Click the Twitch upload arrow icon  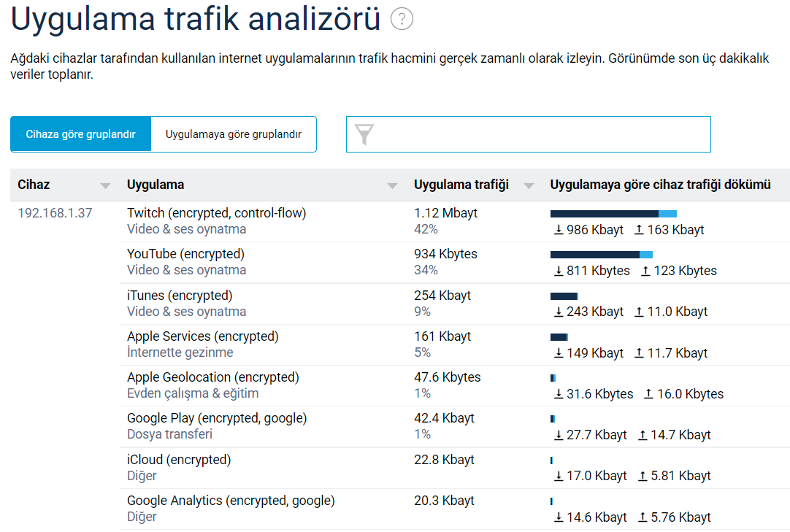click(x=639, y=230)
